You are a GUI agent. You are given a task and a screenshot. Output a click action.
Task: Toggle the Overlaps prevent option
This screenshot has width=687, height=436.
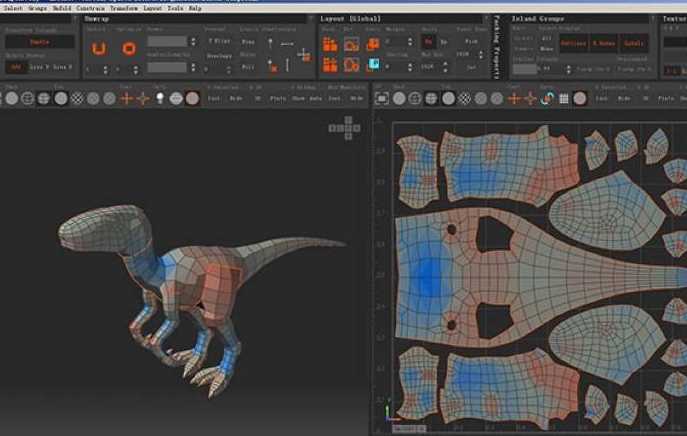[219, 56]
